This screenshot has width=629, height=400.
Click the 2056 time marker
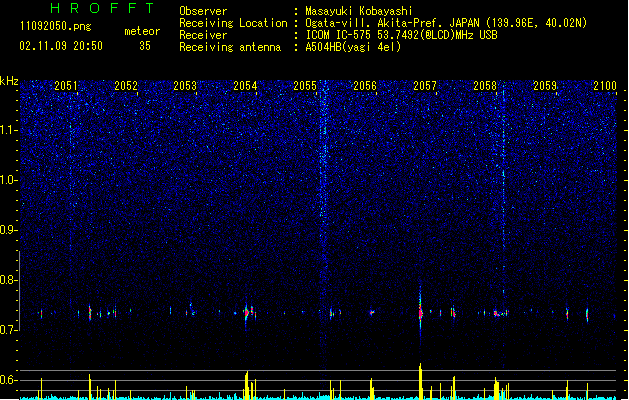pos(365,86)
